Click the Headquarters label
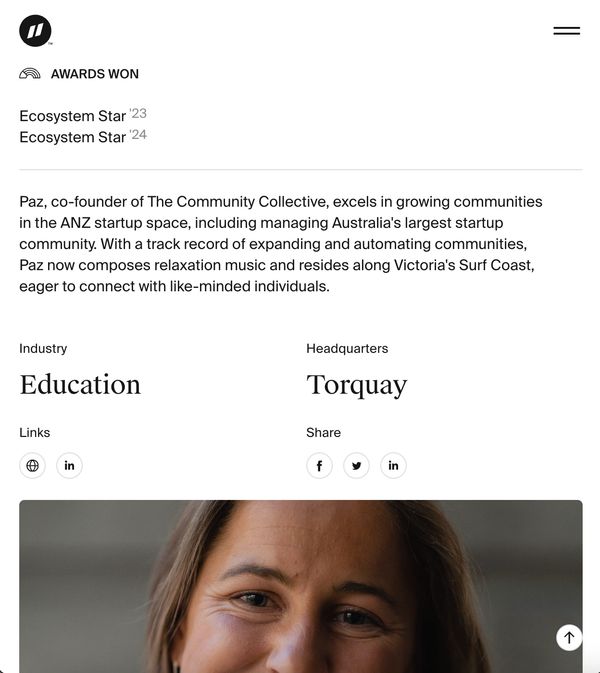Screen dimensions: 600x673 (347, 349)
